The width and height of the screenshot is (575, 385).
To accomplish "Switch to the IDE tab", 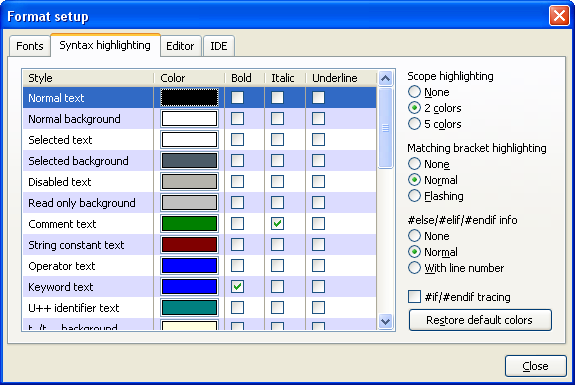I will 219,46.
